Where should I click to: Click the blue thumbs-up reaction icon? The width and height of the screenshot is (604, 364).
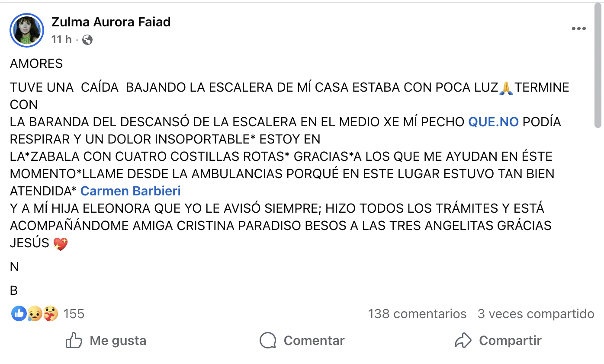point(19,313)
